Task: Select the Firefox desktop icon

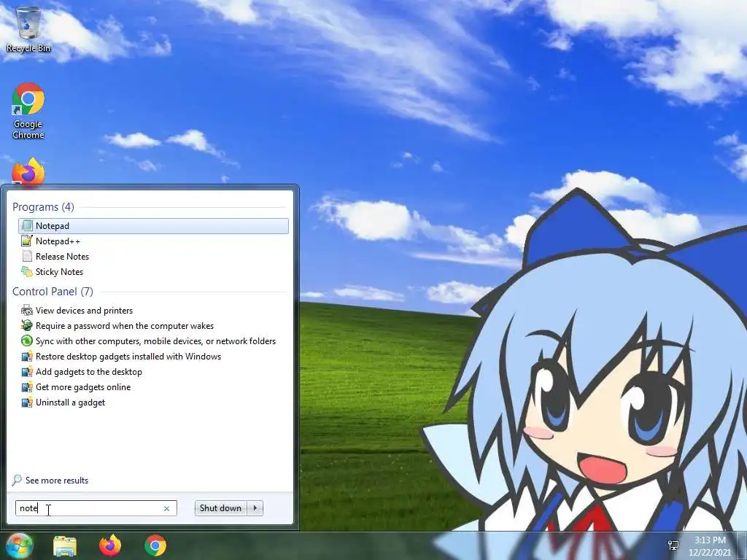Action: tap(28, 171)
